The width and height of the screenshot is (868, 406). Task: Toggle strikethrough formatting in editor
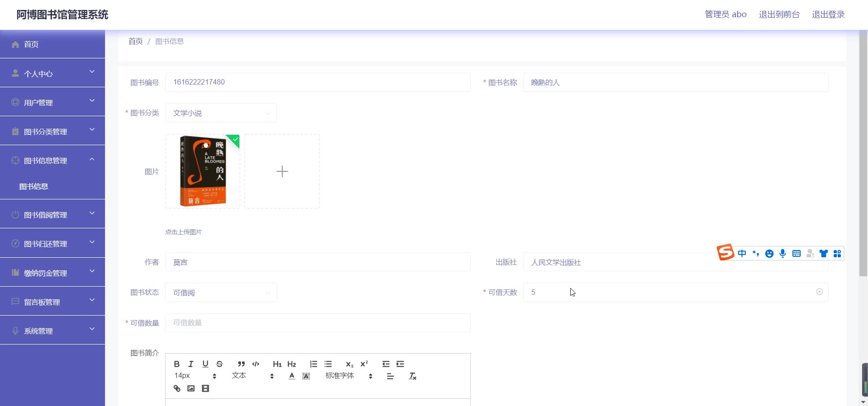219,364
